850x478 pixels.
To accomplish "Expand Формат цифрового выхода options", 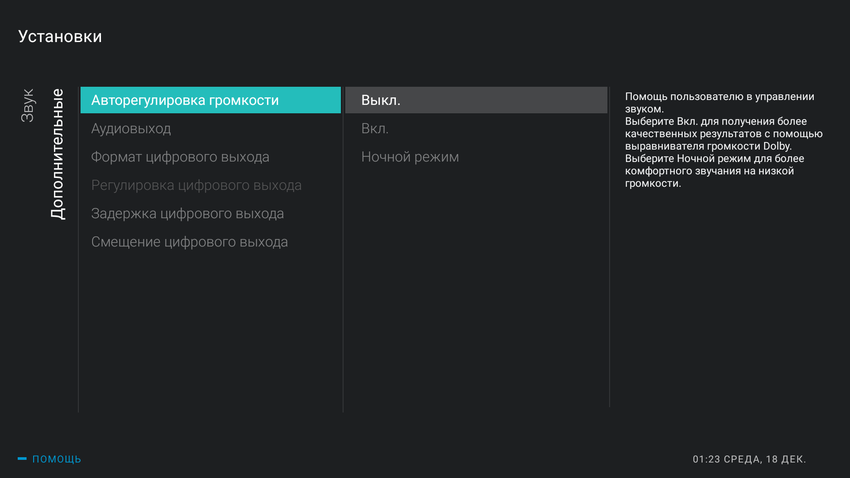I will (180, 157).
